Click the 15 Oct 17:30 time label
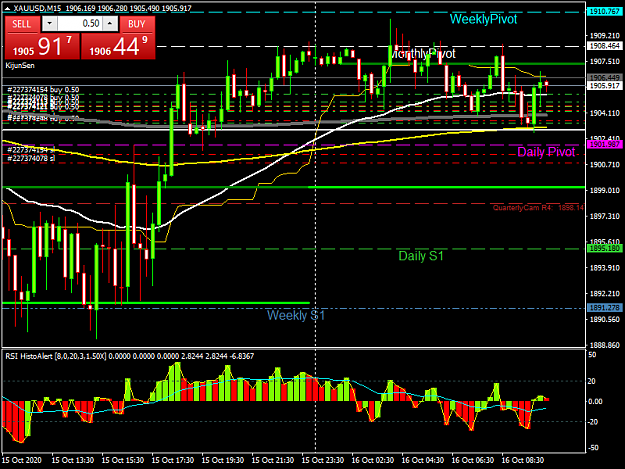Image resolution: width=625 pixels, height=469 pixels. point(173,460)
